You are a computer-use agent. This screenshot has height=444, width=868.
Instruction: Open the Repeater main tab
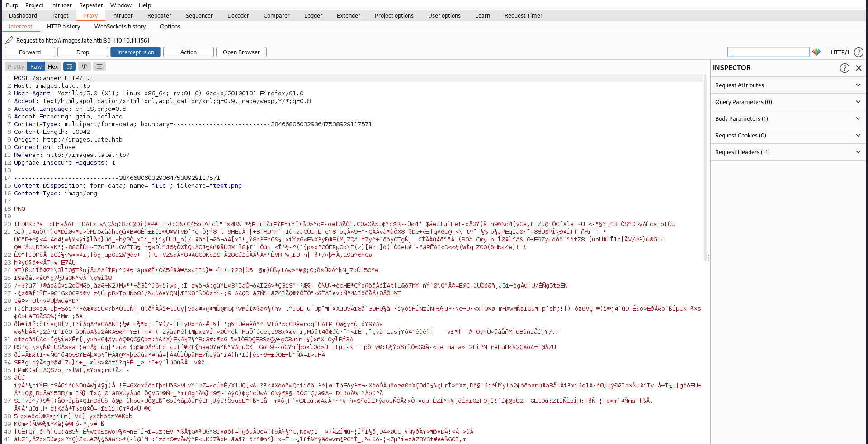tap(159, 15)
